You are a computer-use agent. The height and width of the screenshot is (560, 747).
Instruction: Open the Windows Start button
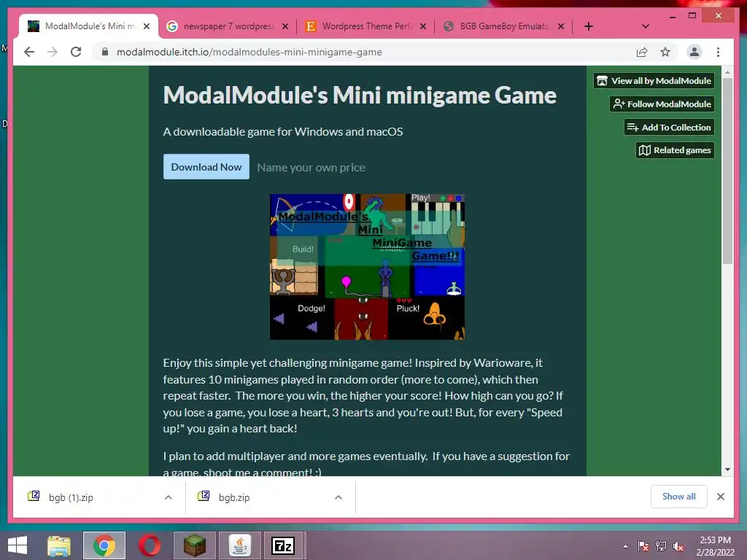click(18, 545)
